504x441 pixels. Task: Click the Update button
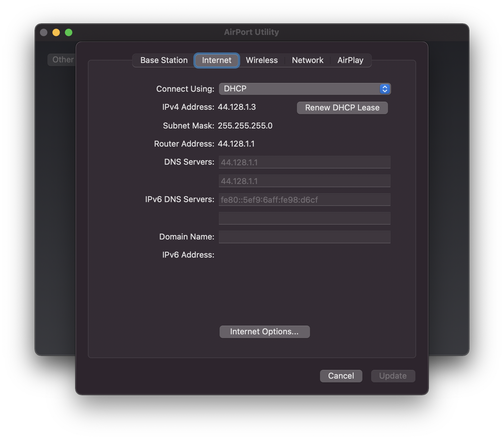tap(393, 376)
